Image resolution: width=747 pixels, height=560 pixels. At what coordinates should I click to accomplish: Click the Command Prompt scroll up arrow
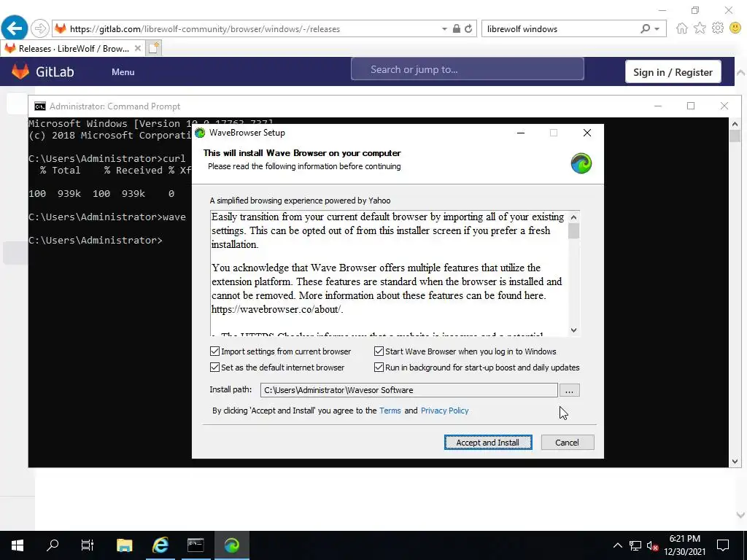[735, 124]
